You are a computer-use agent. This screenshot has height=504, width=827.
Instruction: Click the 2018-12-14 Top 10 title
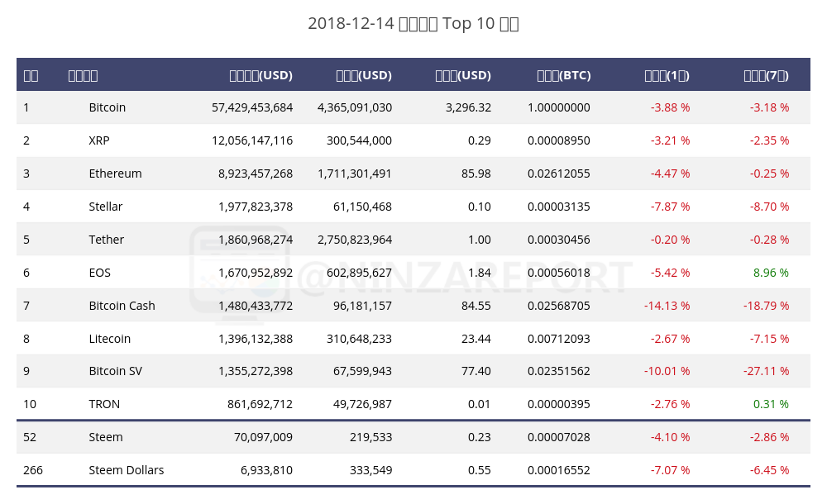click(x=413, y=24)
